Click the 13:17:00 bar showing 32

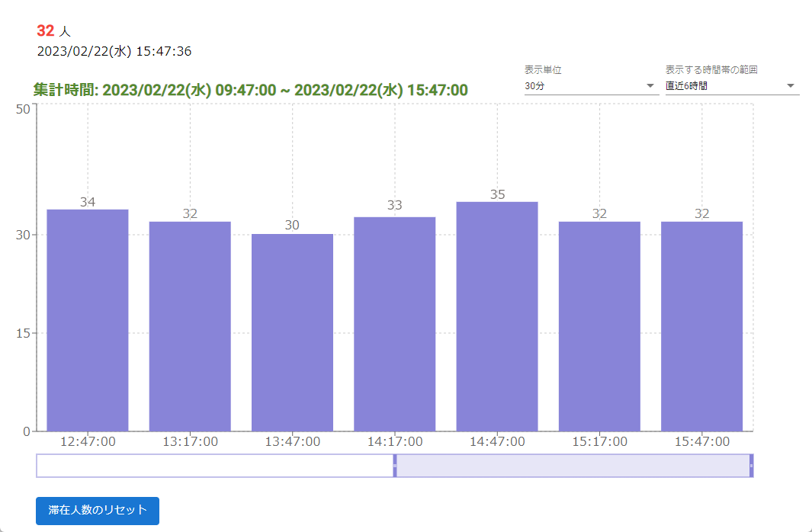coord(190,326)
